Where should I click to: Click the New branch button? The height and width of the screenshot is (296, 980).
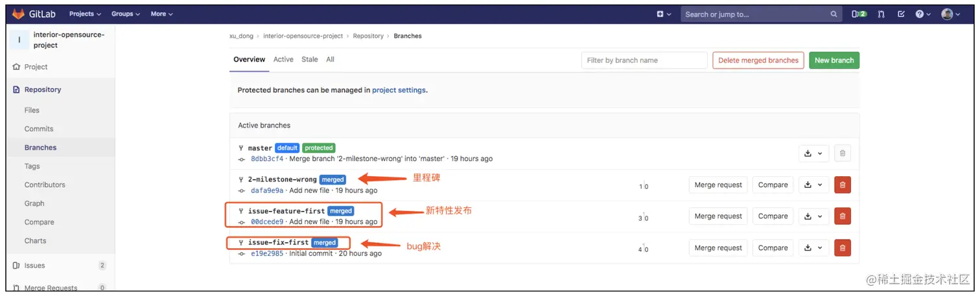click(x=834, y=60)
